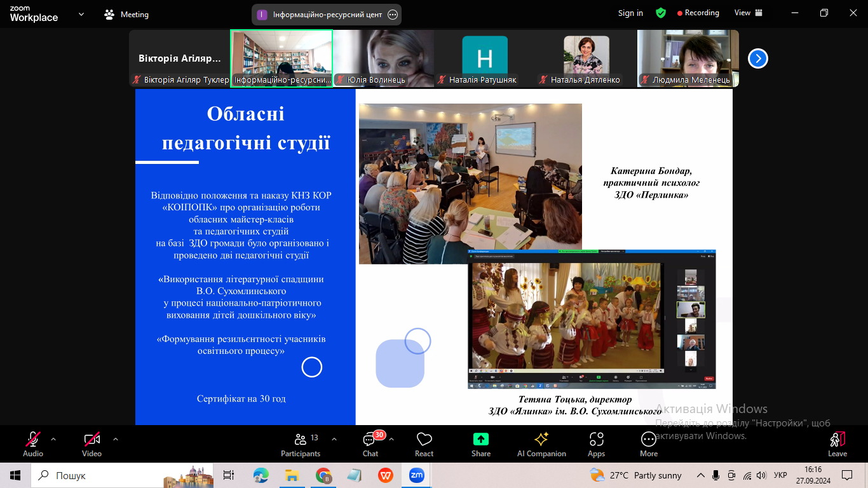Select Наталія Ратушняк participant tile
Screen dimensions: 868x488
click(x=485, y=58)
